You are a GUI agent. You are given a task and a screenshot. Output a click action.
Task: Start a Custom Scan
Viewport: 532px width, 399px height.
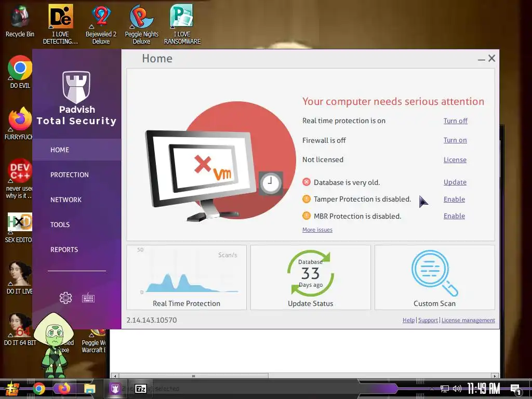(435, 277)
